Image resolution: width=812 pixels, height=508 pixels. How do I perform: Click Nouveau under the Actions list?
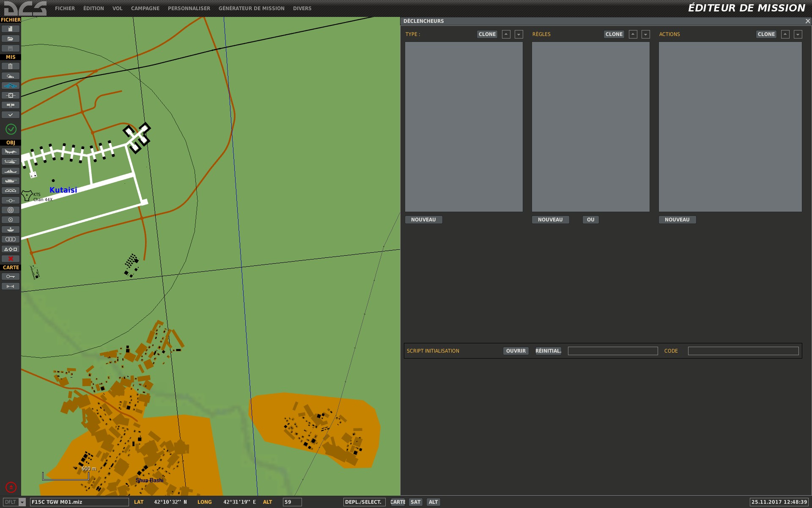click(677, 220)
